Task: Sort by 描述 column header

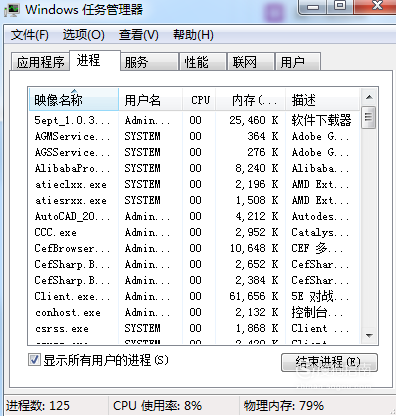Action: 322,100
